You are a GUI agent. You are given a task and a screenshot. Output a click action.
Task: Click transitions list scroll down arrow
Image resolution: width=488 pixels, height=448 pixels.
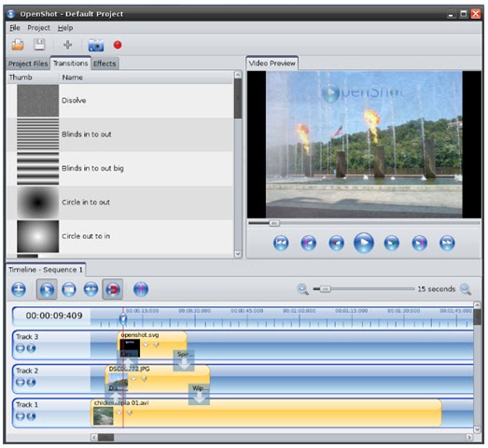[x=238, y=254]
